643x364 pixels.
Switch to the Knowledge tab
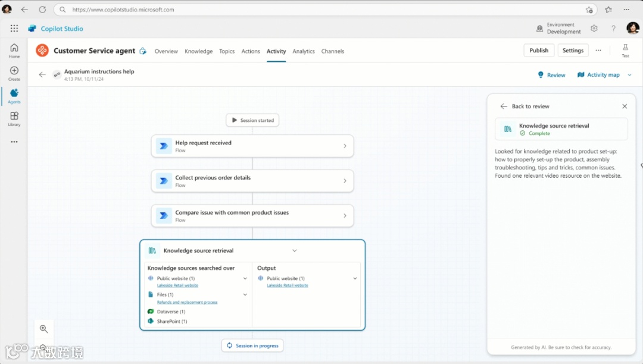(x=198, y=51)
